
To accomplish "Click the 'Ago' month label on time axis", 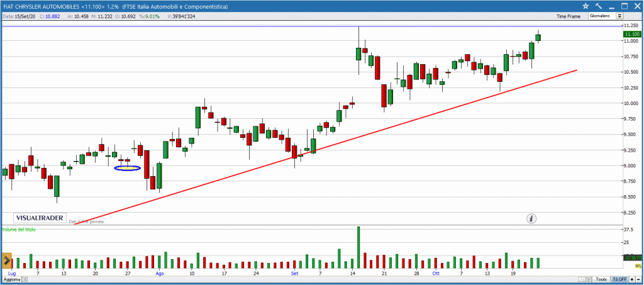I will pos(159,272).
